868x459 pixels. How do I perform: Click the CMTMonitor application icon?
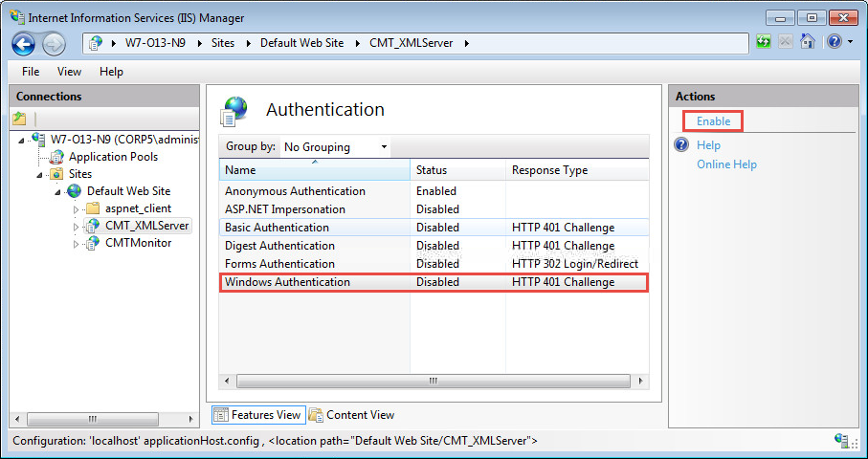[93, 243]
